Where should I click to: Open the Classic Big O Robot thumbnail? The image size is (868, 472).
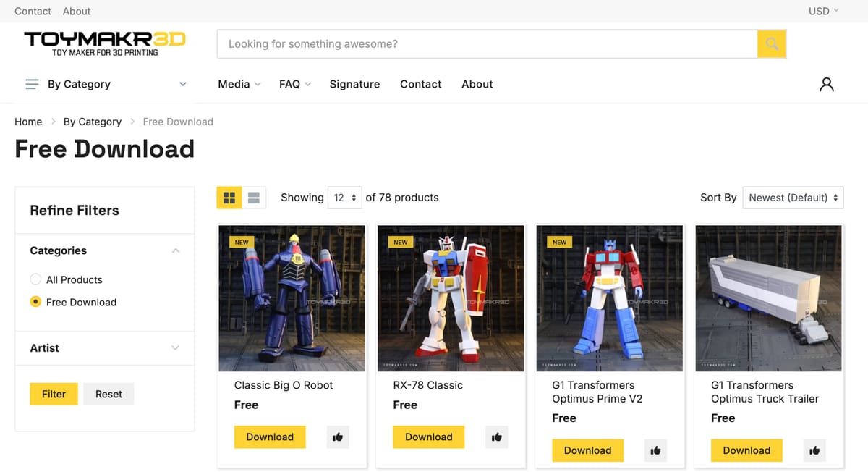click(292, 298)
